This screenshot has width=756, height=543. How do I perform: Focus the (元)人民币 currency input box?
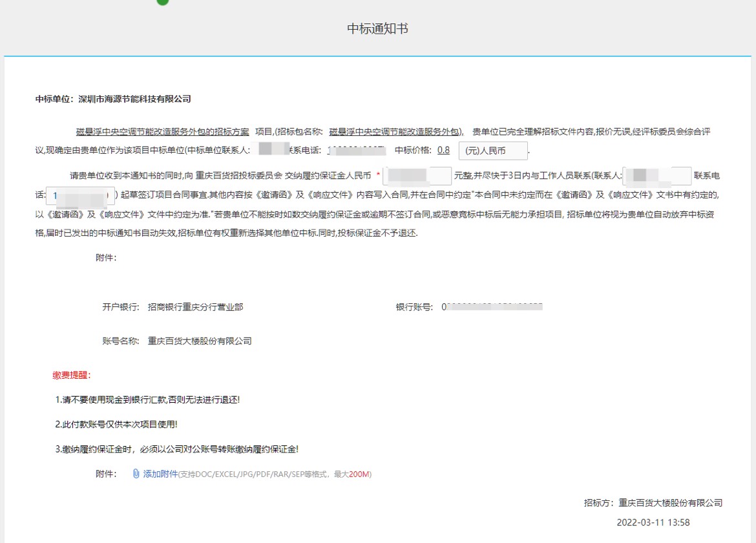click(492, 151)
